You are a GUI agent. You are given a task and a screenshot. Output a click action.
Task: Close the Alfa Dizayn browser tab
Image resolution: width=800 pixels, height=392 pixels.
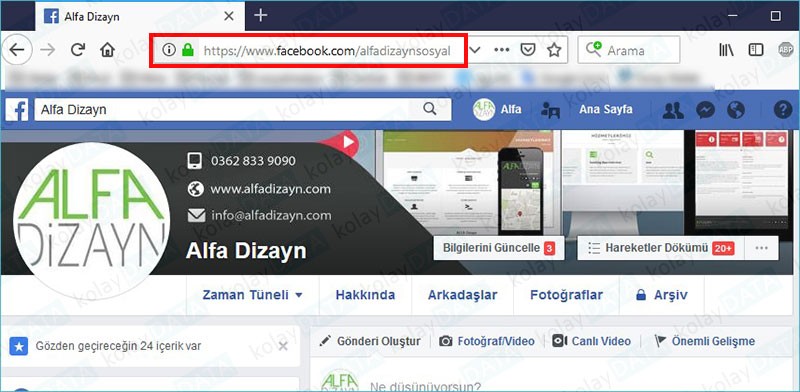[229, 16]
